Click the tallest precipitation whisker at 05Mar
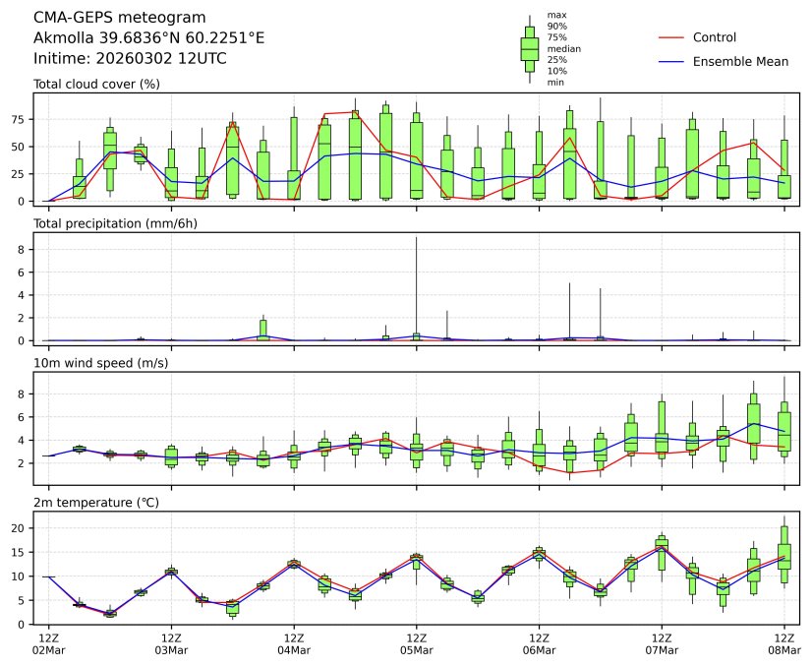The height and width of the screenshot is (667, 812). (416, 285)
